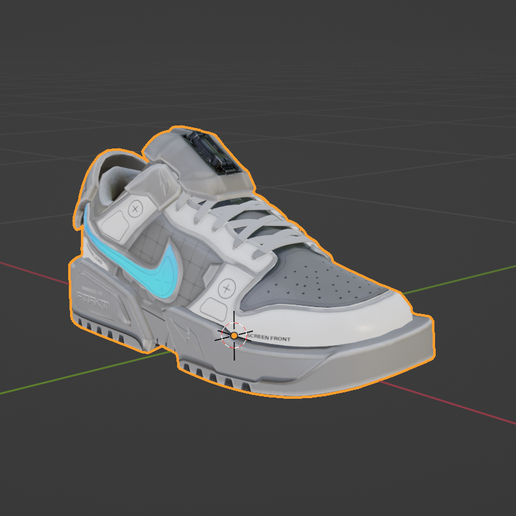This screenshot has height=516, width=516.
Task: Click the 3D cursor crosshair on the shoe
Action: (234, 335)
